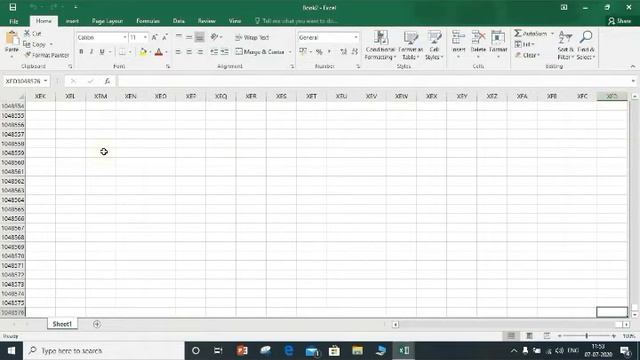The image size is (640, 360).
Task: Click Decrease Decimal icon
Action: pyautogui.click(x=354, y=52)
